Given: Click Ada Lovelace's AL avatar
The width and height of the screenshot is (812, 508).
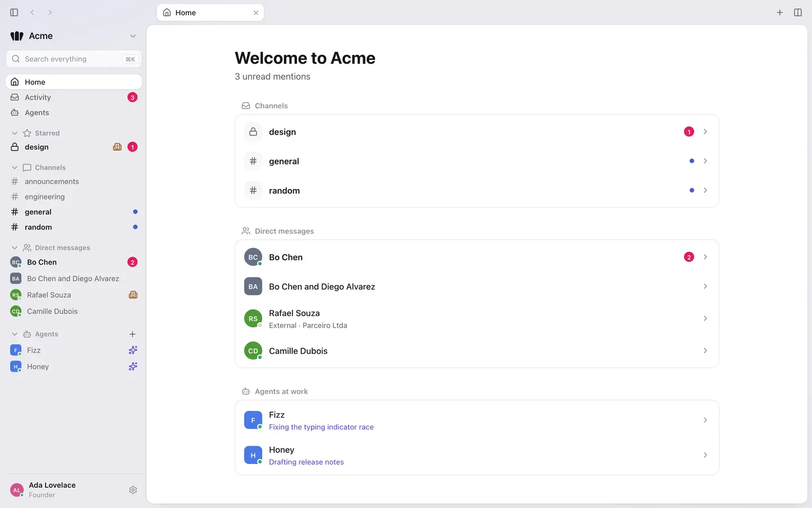Looking at the screenshot, I should pyautogui.click(x=17, y=490).
